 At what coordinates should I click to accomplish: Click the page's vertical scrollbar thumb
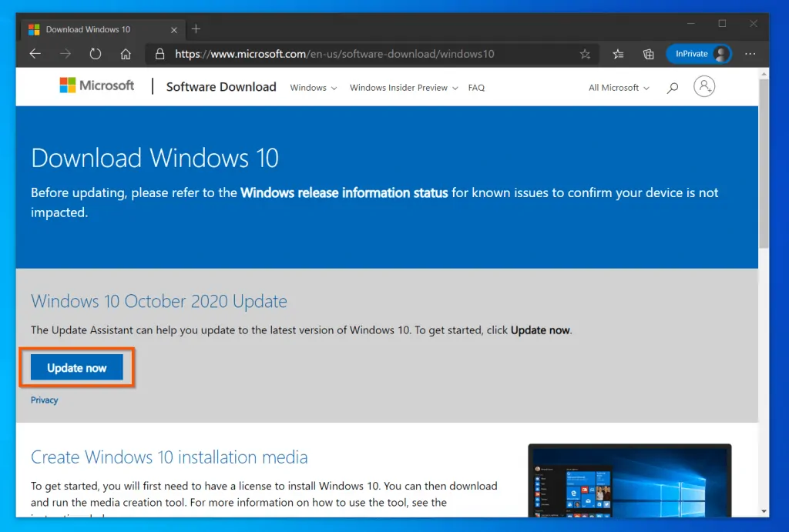point(764,163)
